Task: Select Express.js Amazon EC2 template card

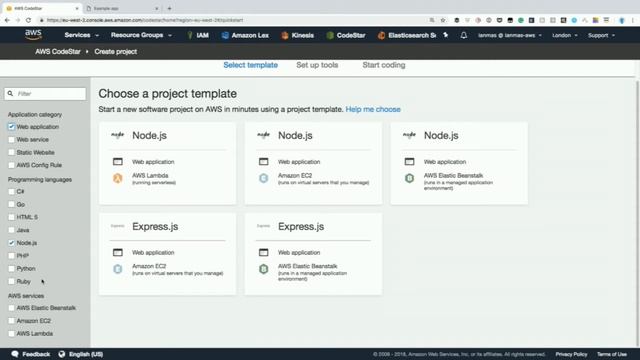Action: pyautogui.click(x=167, y=254)
